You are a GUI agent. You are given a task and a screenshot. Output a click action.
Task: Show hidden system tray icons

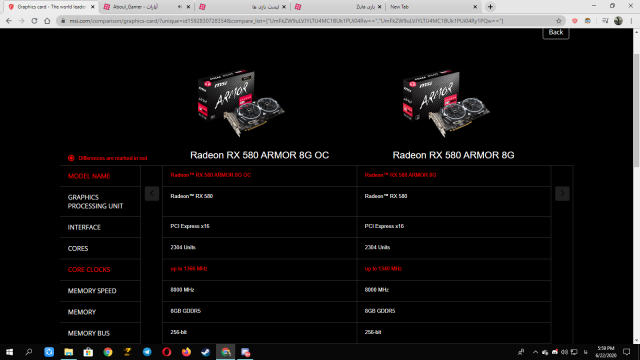[535, 352]
